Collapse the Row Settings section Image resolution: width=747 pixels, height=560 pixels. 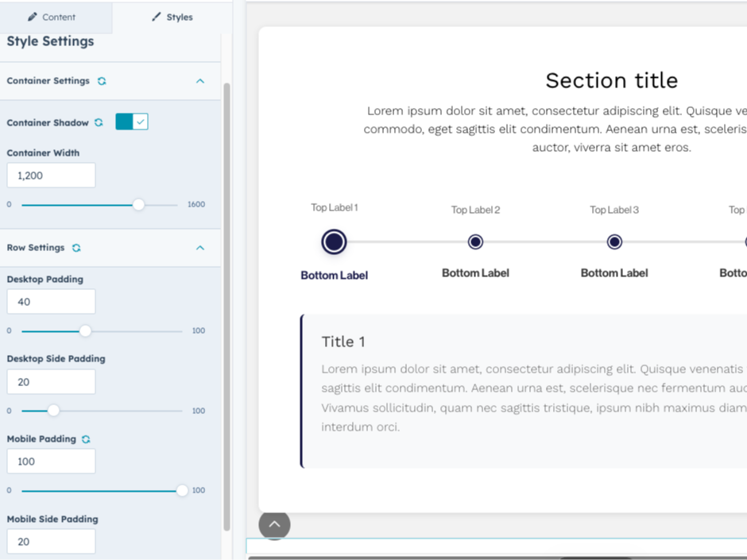pyautogui.click(x=201, y=248)
